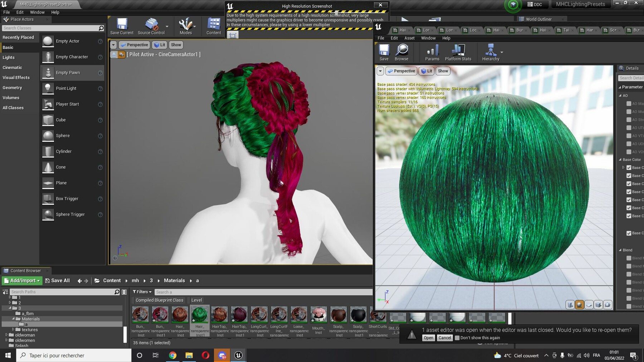This screenshot has width=644, height=362.
Task: Open File menu in main editor
Action: pos(6,12)
